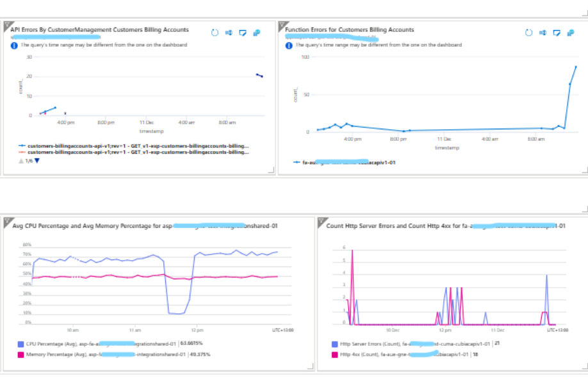Expand the legend using the 1/6 down arrow
The width and height of the screenshot is (588, 392).
(36, 160)
